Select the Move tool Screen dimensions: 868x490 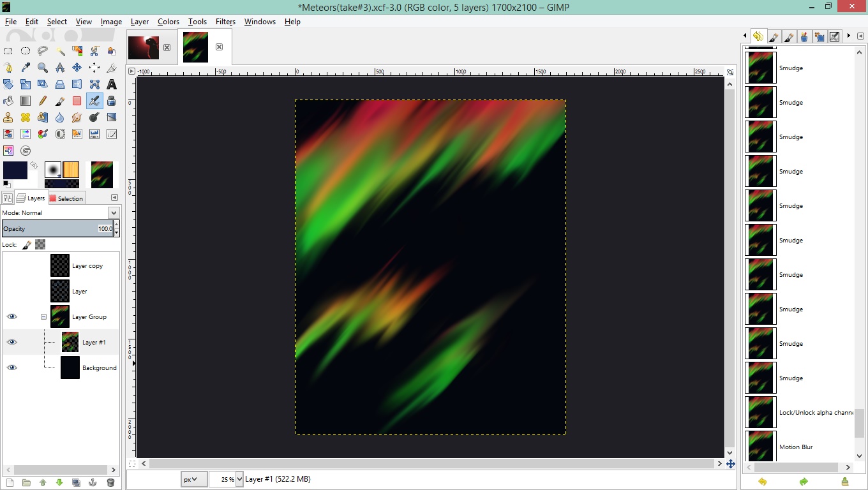(x=77, y=68)
